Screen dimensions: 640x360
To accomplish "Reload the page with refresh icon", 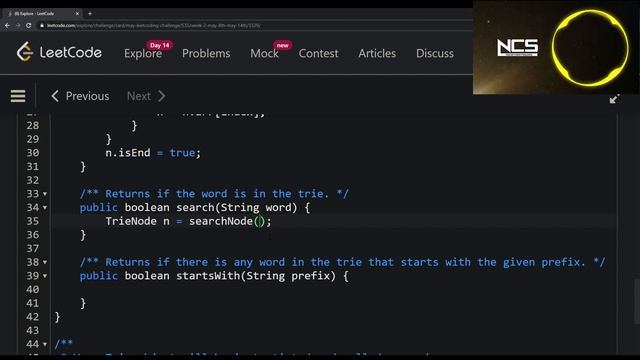I will click(x=29, y=25).
